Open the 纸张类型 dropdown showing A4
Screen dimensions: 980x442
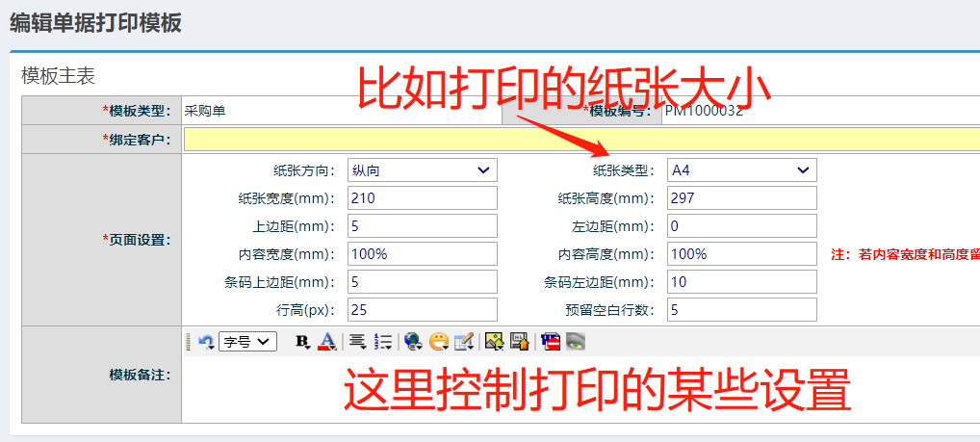pos(742,170)
